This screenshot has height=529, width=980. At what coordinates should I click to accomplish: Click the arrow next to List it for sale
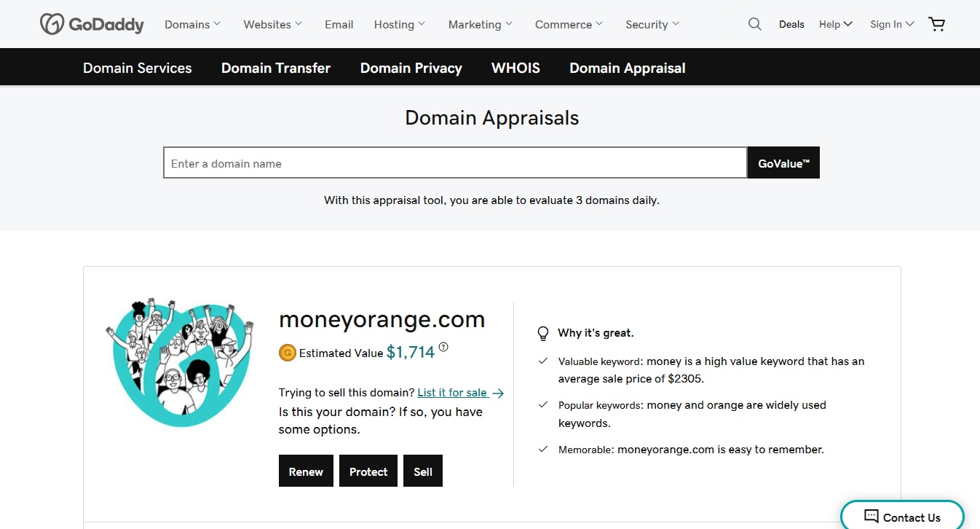(x=498, y=393)
